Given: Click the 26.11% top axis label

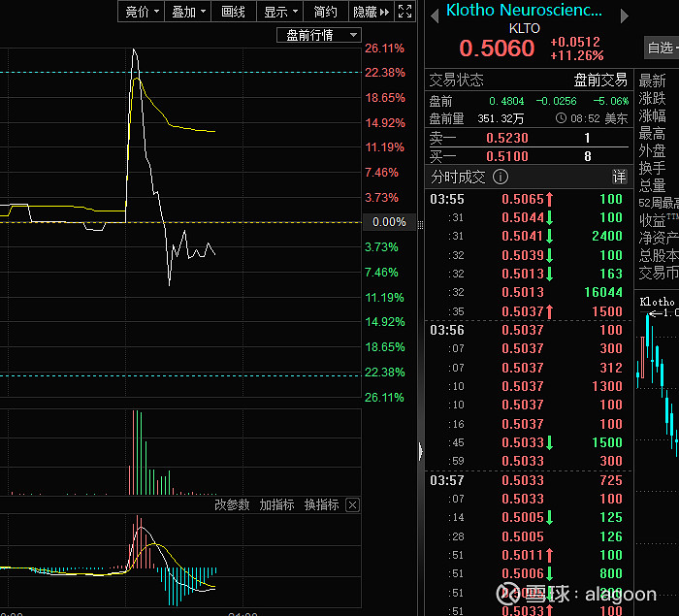Looking at the screenshot, I should point(384,49).
